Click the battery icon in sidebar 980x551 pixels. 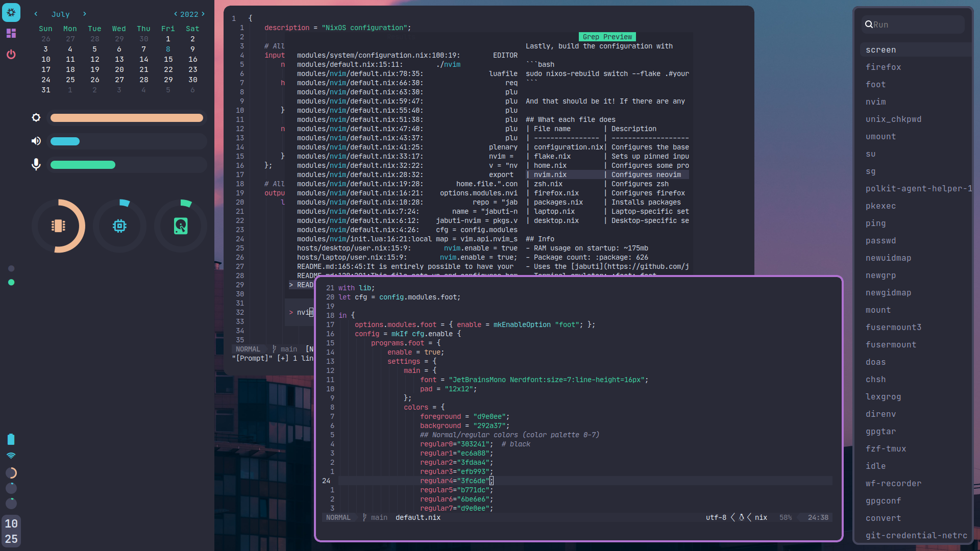(11, 439)
